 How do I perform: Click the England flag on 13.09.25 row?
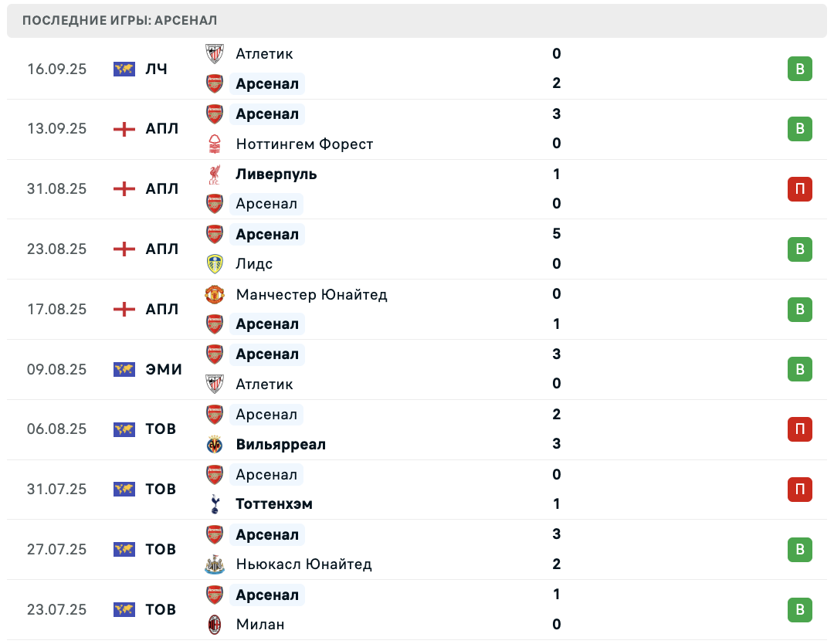[x=124, y=129]
